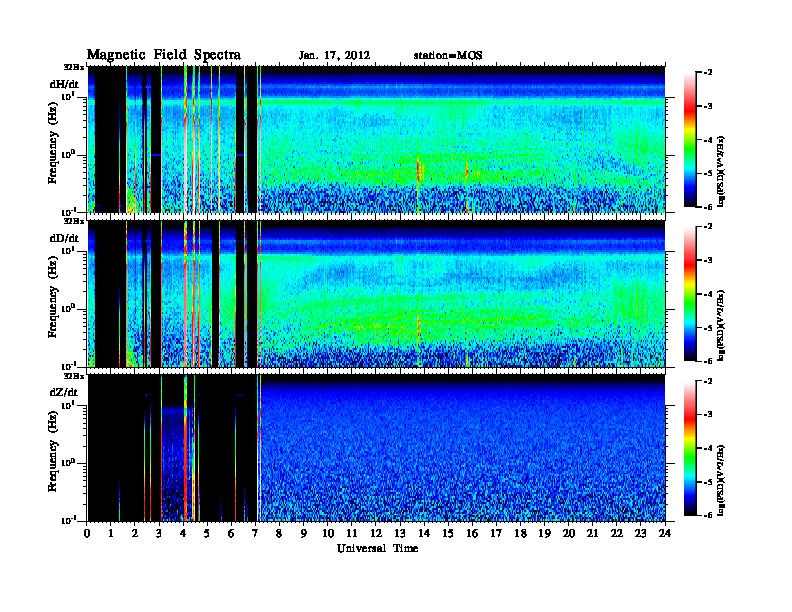Click the '32Hz' label atop the dH/dt panel
The image size is (792, 612).
[x=74, y=67]
